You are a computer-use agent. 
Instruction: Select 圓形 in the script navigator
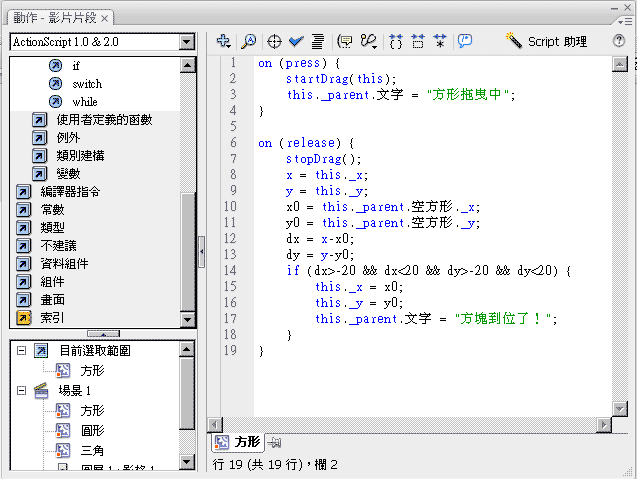[92, 430]
